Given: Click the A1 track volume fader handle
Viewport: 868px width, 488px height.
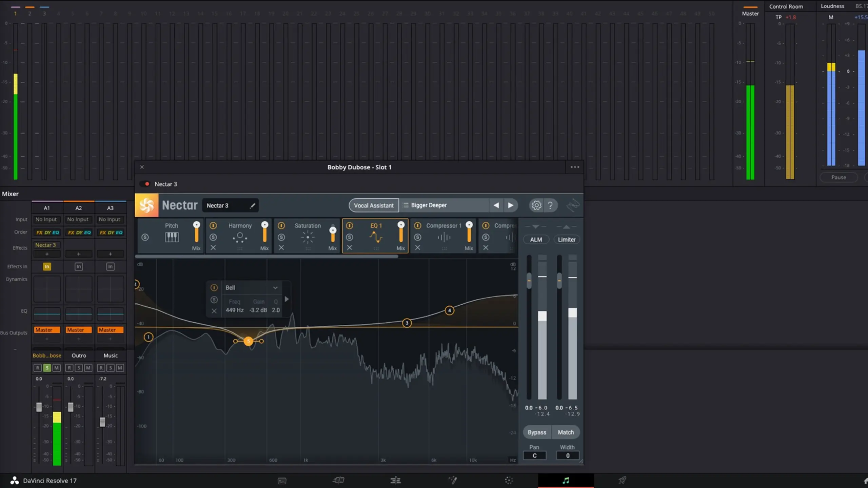Looking at the screenshot, I should pos(39,407).
